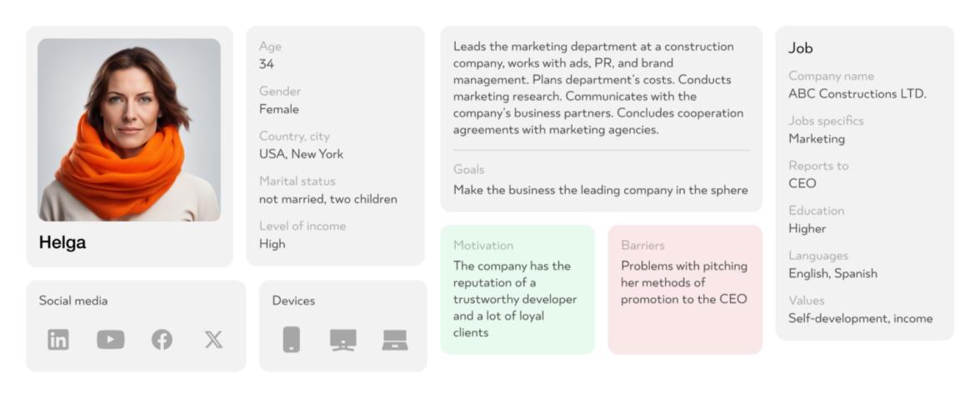Click the LinkedIn social media icon
The width and height of the screenshot is (980, 398).
pos(58,339)
